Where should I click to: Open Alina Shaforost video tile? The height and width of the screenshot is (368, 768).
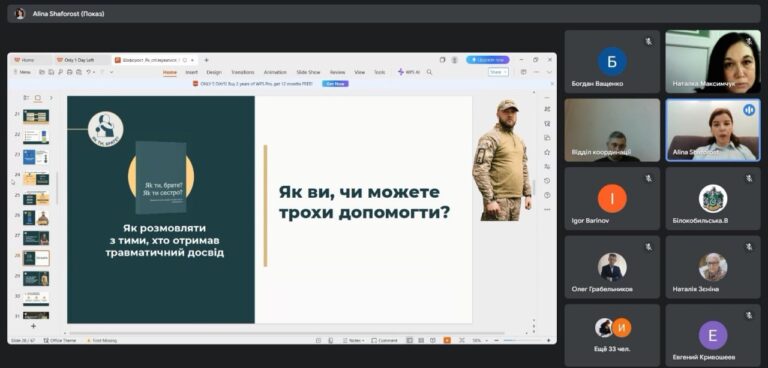click(x=713, y=130)
